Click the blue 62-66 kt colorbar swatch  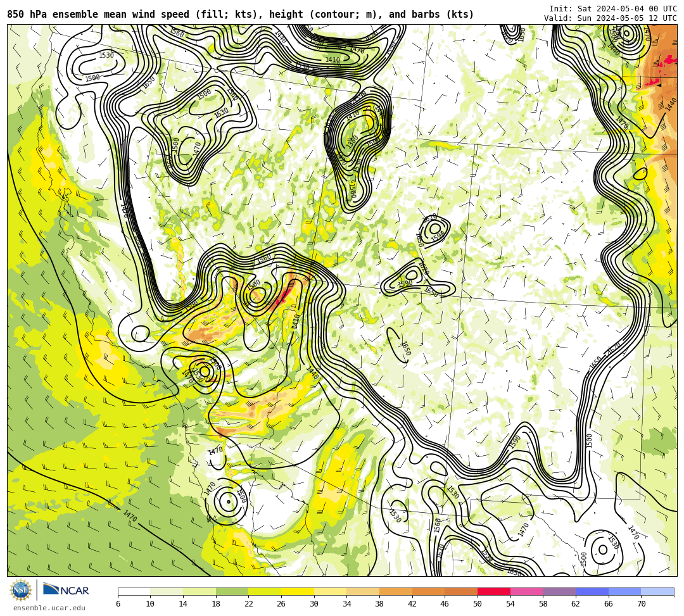pos(592,592)
